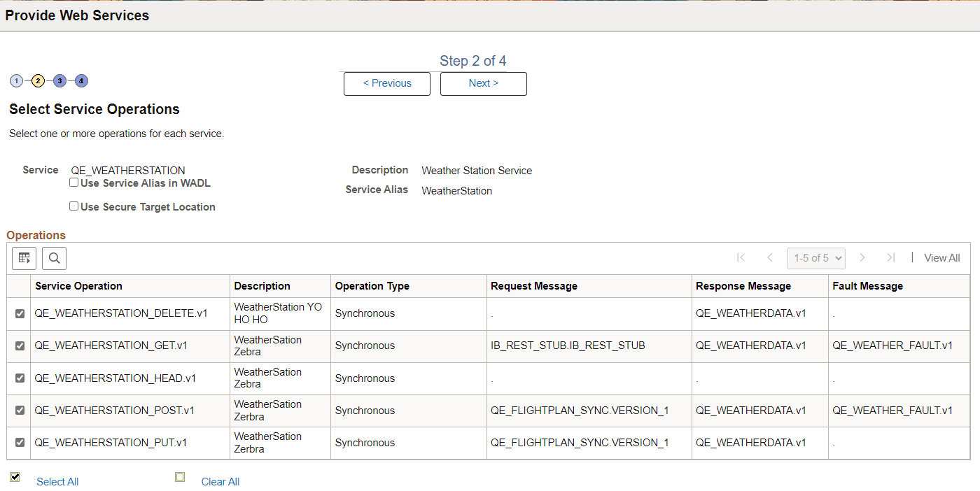Enable Use Secure Target Location
The height and width of the screenshot is (491, 980).
click(x=73, y=206)
